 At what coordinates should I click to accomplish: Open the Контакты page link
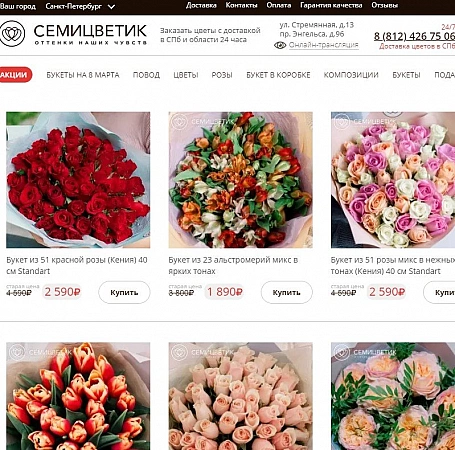[241, 5]
